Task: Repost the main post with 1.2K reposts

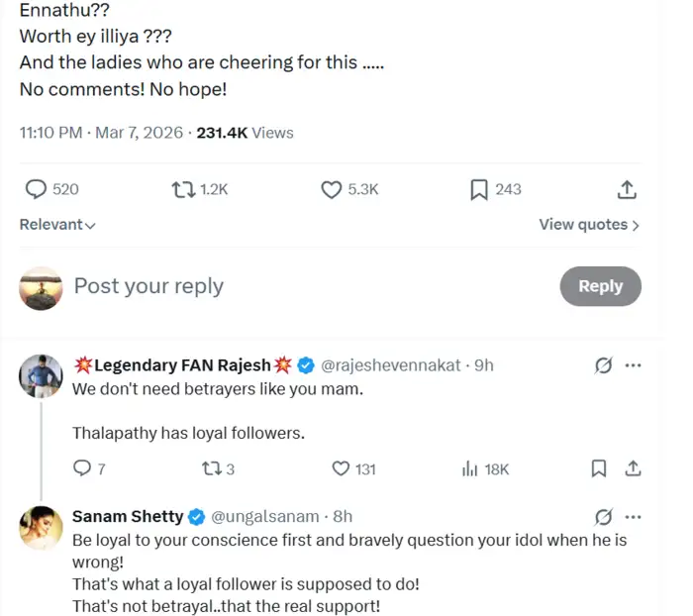Action: (x=183, y=189)
